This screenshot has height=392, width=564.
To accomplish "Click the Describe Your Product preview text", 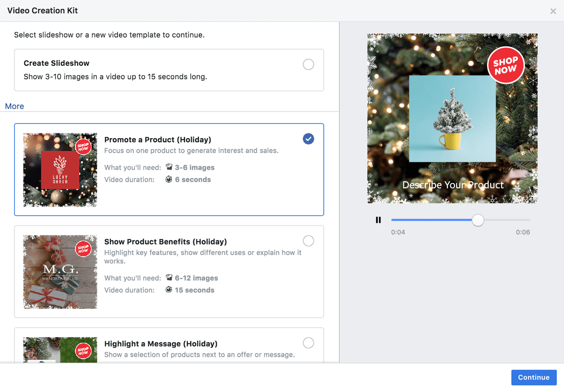I will point(453,185).
